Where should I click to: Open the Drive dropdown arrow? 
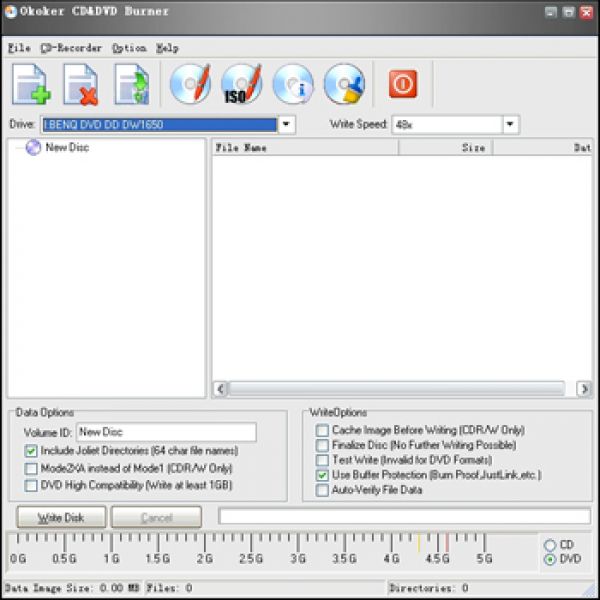pyautogui.click(x=286, y=124)
